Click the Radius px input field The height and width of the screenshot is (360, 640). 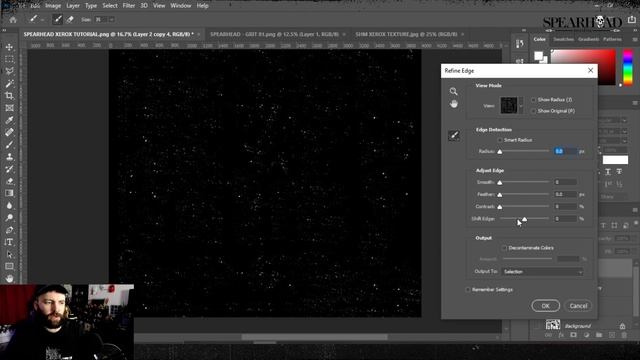565,151
